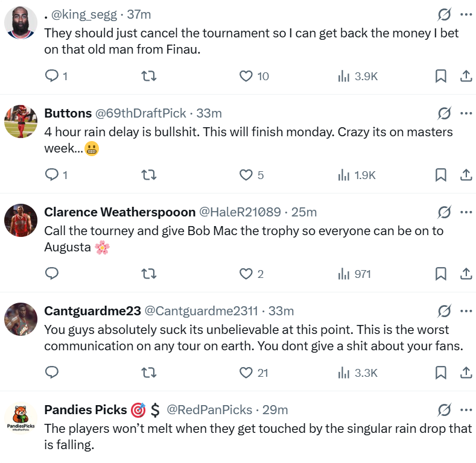The image size is (476, 463).
Task: Bookmark Clarence Weatherspooon's tweet
Action: 441,274
